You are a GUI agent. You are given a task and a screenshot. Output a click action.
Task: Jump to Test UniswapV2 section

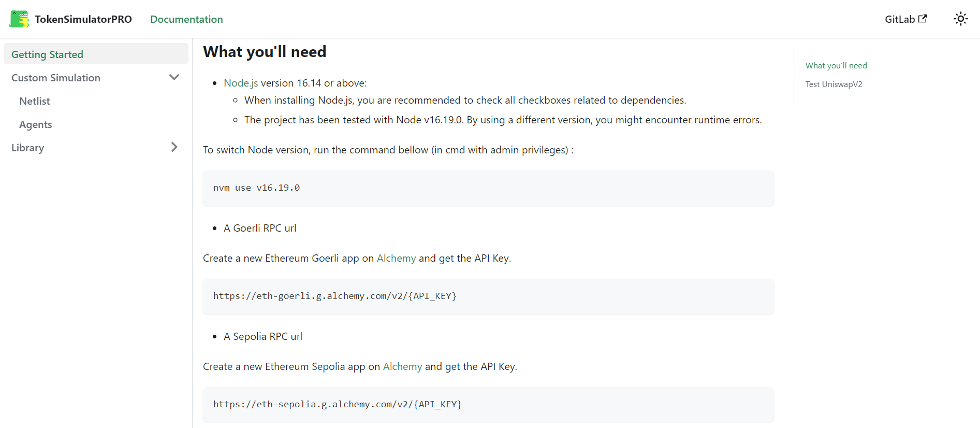click(833, 84)
